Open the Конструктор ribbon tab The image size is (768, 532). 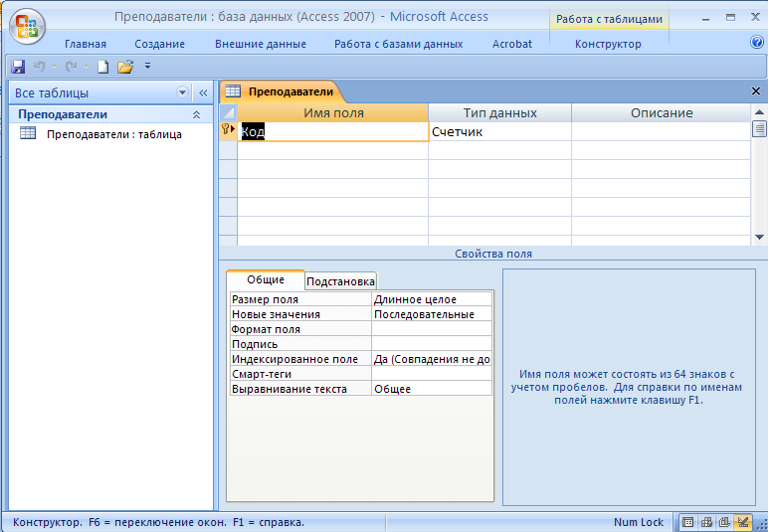pos(608,44)
